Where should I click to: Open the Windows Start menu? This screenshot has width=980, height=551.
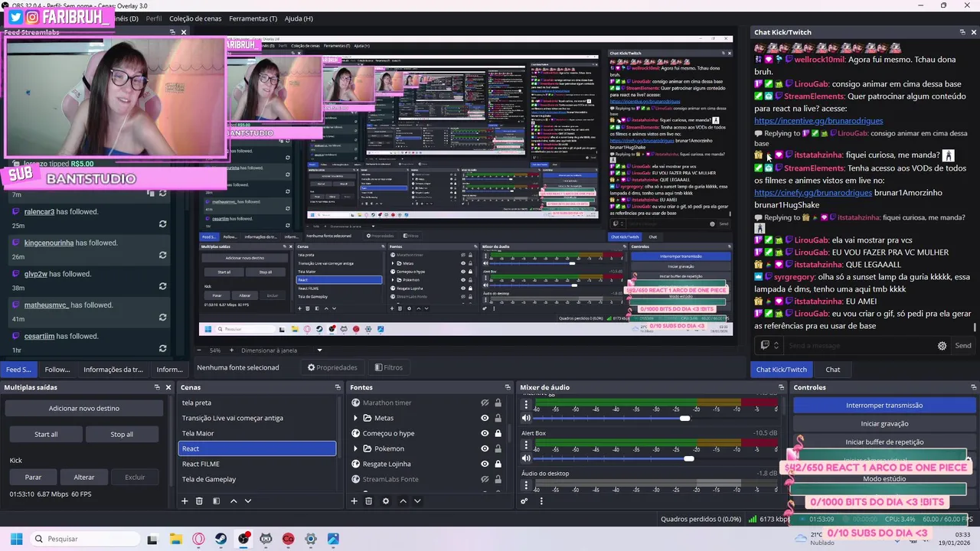16,539
